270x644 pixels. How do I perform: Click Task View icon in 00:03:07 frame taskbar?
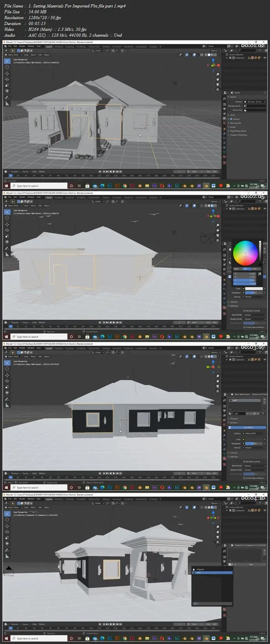pyautogui.click(x=79, y=488)
